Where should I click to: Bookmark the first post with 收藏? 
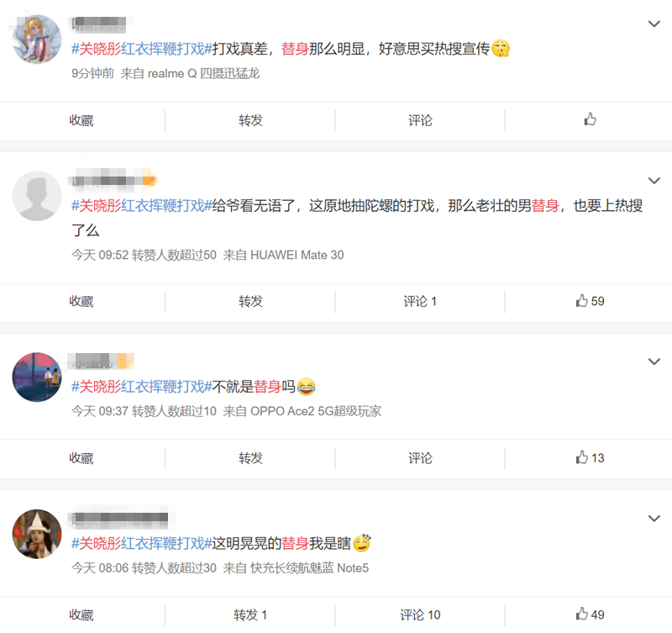(81, 120)
